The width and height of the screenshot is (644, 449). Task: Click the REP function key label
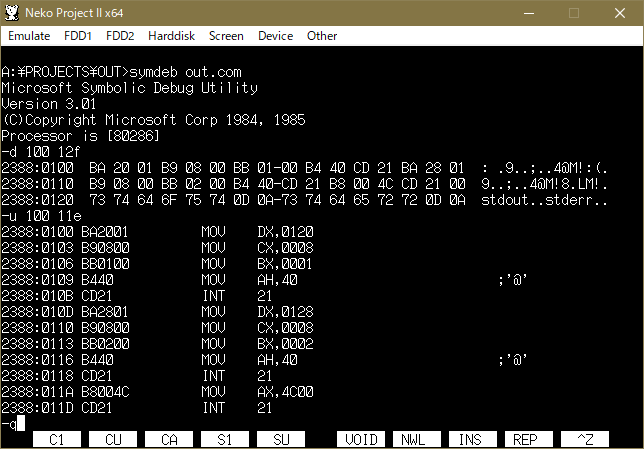[x=529, y=440]
